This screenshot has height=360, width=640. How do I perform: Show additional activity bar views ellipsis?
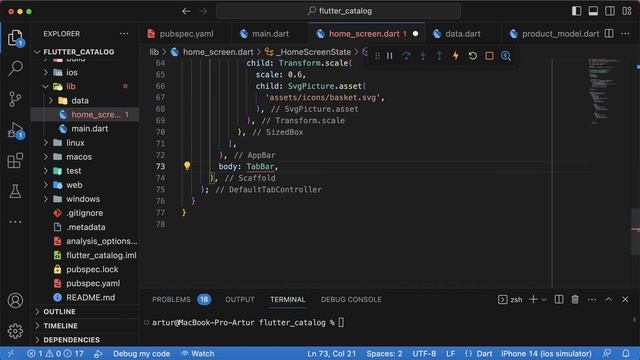pos(15,222)
